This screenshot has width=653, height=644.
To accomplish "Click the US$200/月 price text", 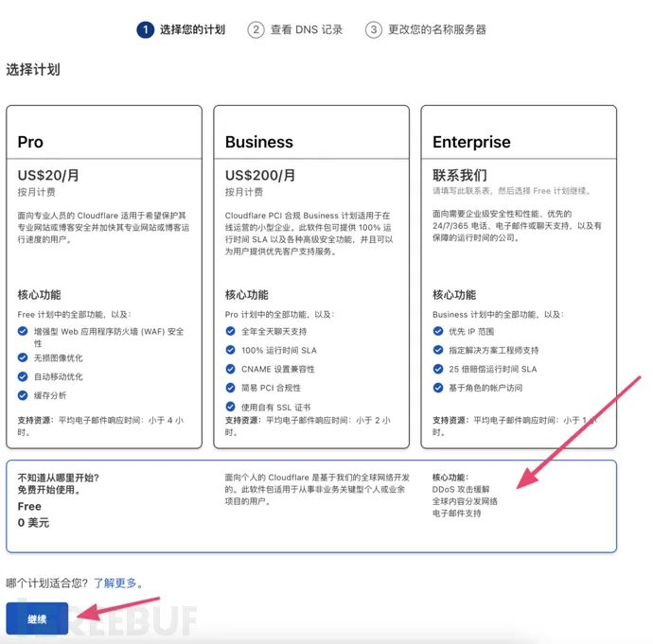I will point(260,175).
